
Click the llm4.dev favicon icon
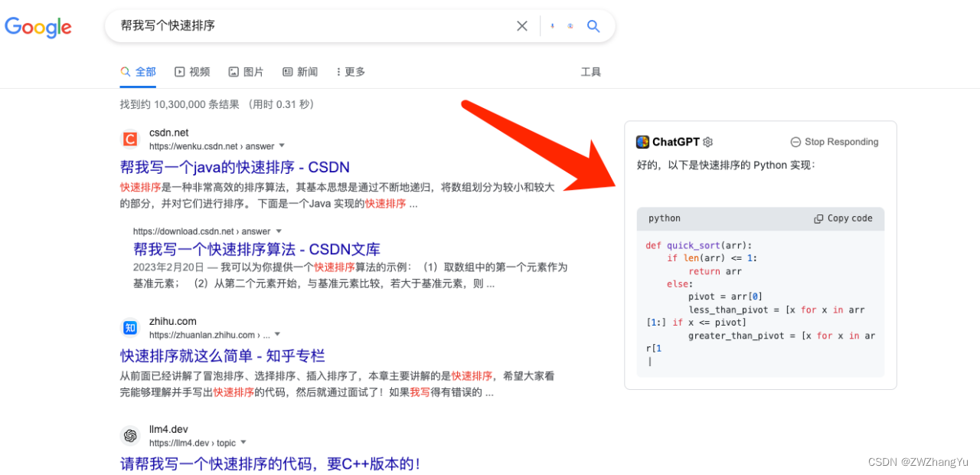pos(130,436)
